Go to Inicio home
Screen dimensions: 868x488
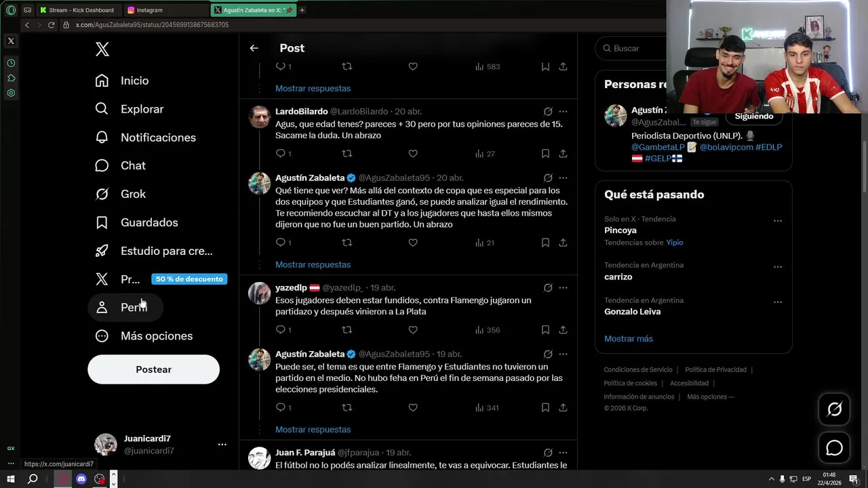pyautogui.click(x=122, y=81)
